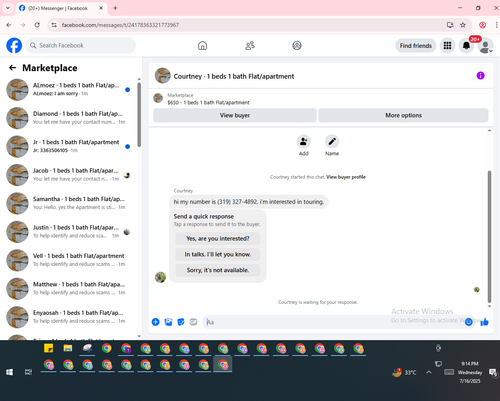Viewport: 500px width, 401px height.
Task: Open Task View on taskbar
Action: coord(28,372)
